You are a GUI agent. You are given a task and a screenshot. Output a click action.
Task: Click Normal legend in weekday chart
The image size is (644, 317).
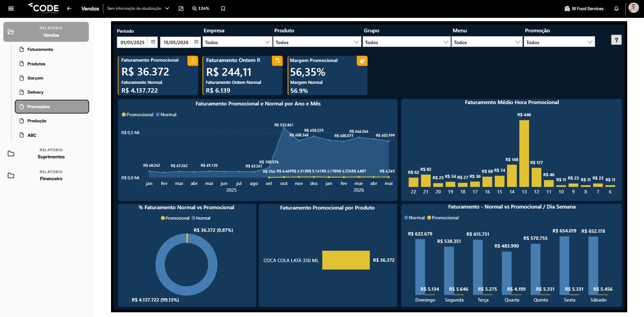click(415, 218)
